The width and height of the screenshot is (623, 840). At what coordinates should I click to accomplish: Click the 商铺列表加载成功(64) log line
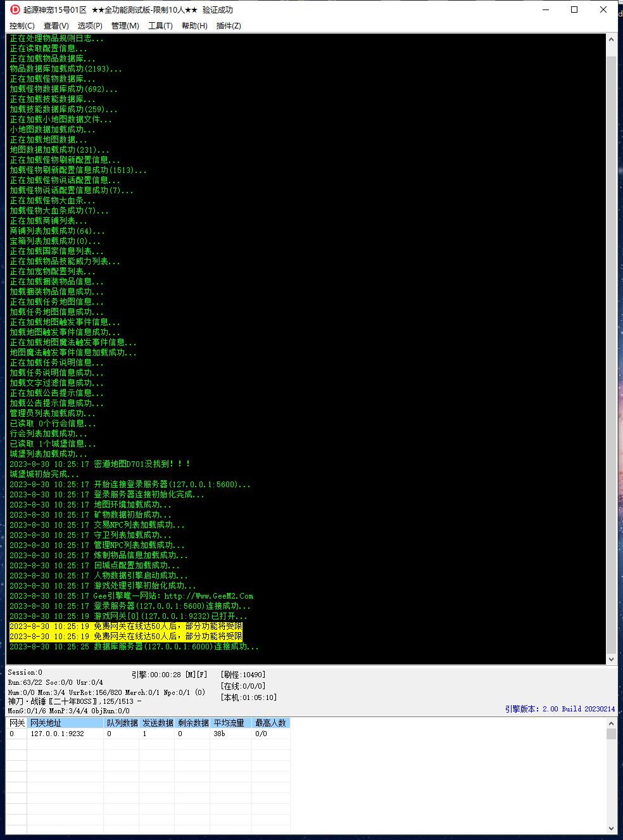pos(58,231)
